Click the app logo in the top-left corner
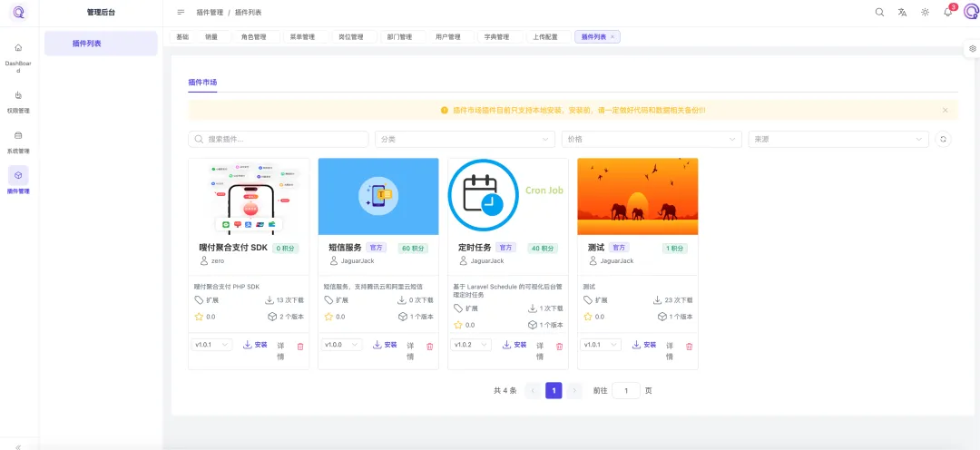 click(19, 12)
